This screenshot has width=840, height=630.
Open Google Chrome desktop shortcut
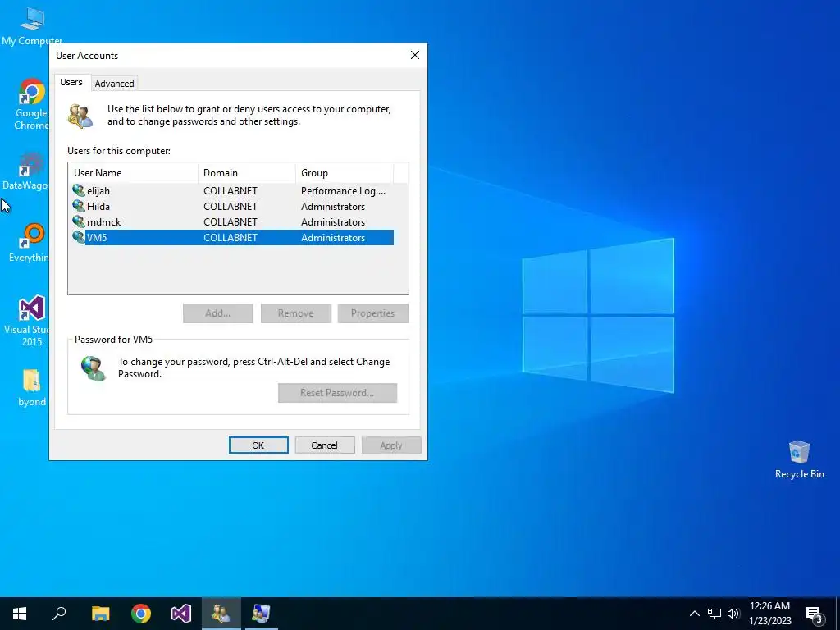click(x=31, y=104)
